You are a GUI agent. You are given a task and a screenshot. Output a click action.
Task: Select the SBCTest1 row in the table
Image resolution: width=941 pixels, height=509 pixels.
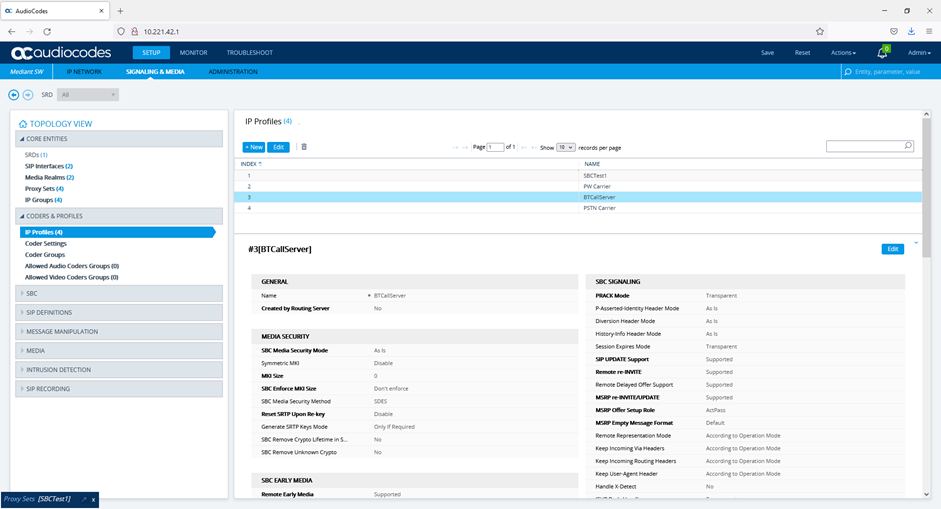pos(578,176)
